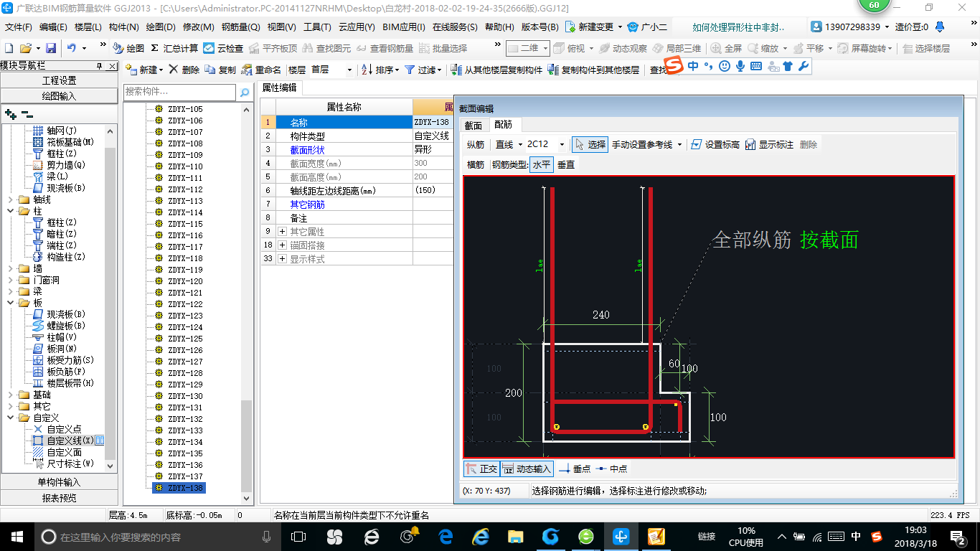Open the 钢筋量(Q) menu
Image resolution: width=980 pixels, height=551 pixels.
[240, 27]
